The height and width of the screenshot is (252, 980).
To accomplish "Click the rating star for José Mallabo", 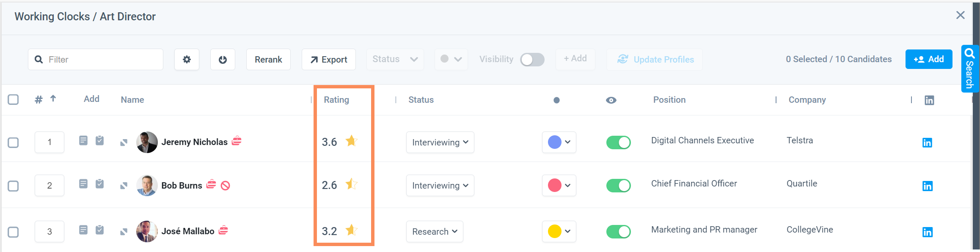I will coord(351,230).
